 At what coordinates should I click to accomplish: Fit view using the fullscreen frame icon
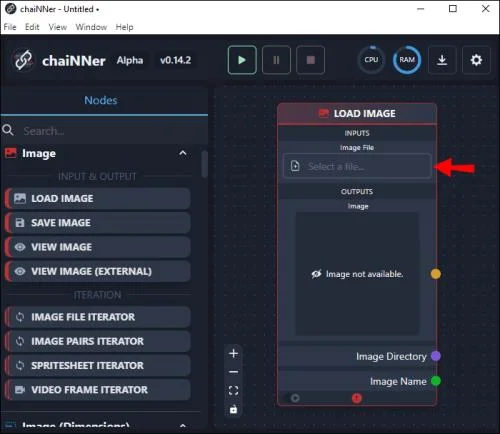[234, 390]
